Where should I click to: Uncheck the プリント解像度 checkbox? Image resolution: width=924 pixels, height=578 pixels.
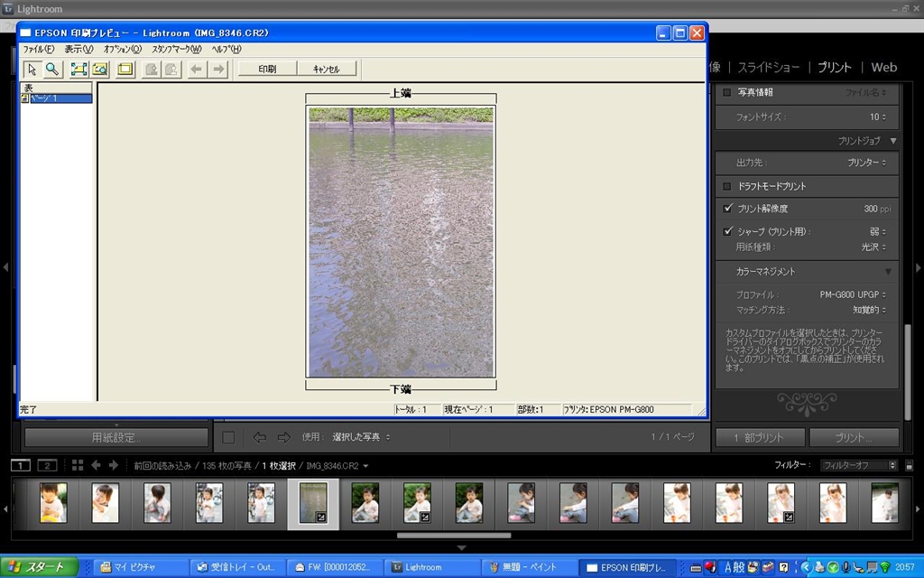(727, 209)
